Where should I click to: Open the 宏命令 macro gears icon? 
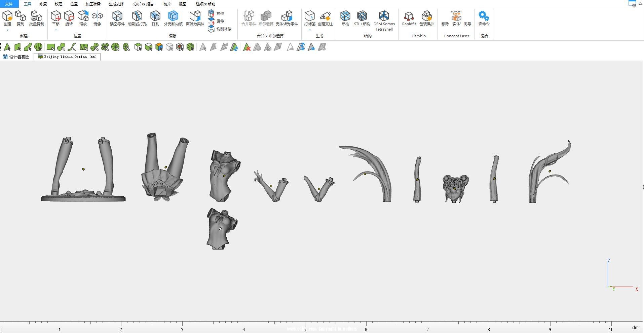click(x=484, y=18)
